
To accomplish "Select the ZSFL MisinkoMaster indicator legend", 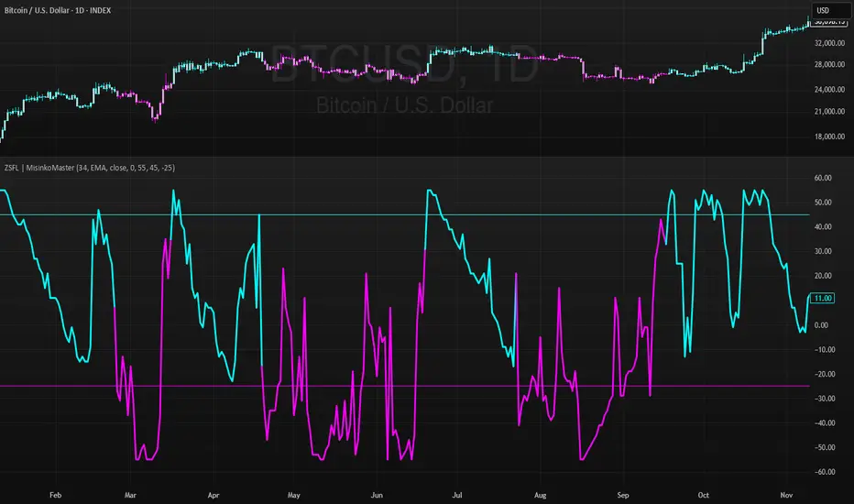I will coord(89,168).
